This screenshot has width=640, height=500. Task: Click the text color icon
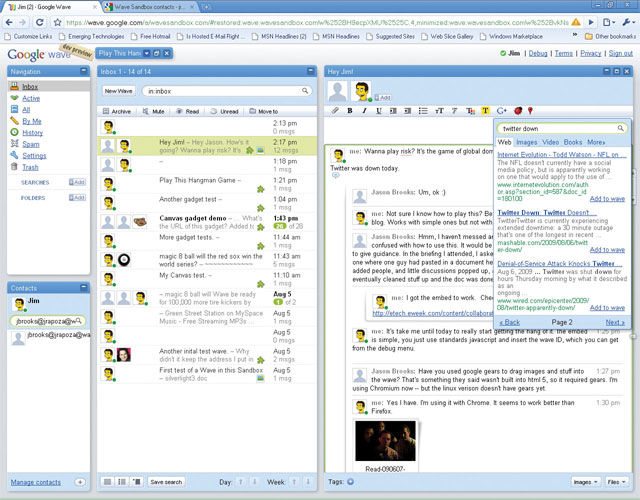470,111
